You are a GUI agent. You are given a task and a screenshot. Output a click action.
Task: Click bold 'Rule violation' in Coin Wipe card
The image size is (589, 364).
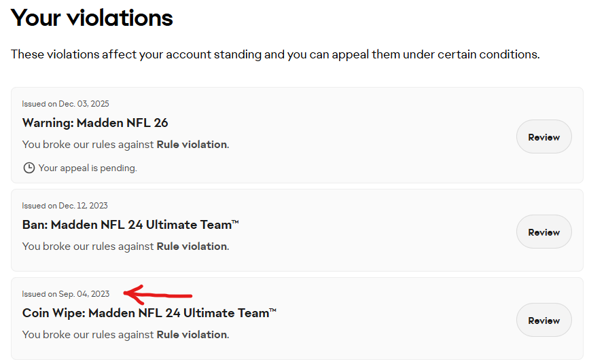192,335
